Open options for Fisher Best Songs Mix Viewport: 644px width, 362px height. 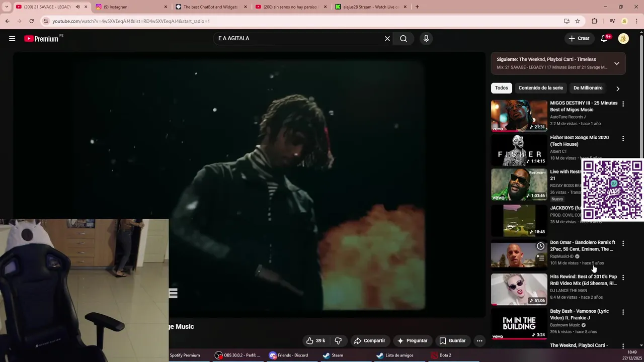pos(623,138)
